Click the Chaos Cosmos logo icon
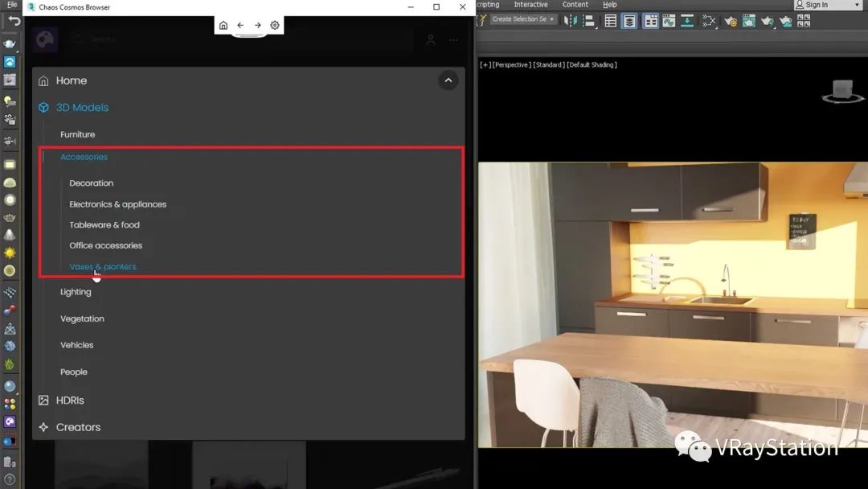The height and width of the screenshot is (489, 868). click(x=45, y=40)
